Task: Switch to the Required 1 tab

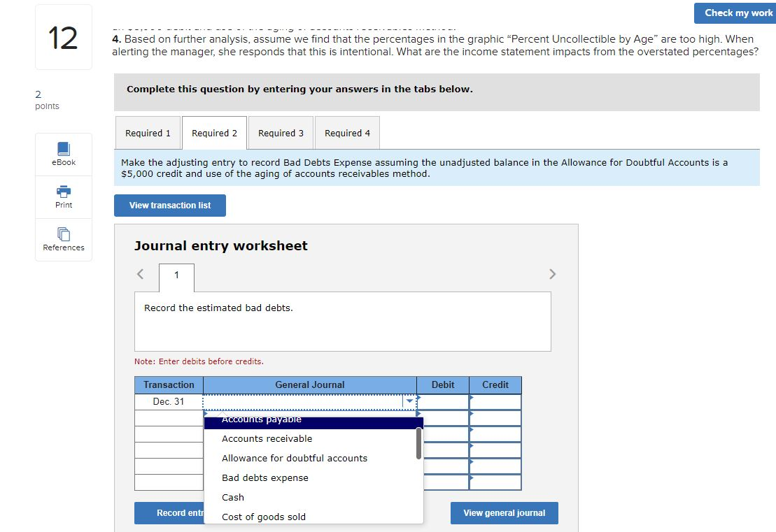Action: click(x=148, y=133)
